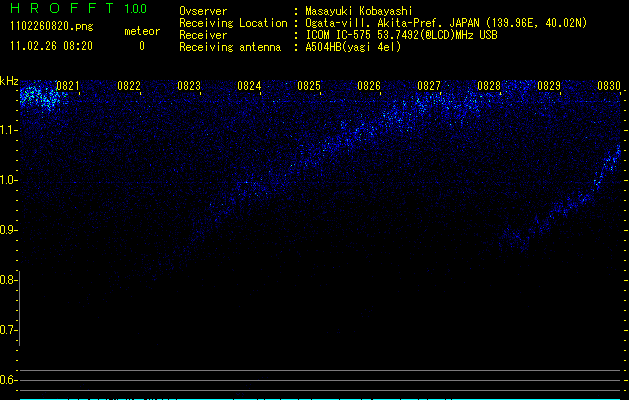Click the 1.1 kHz axis label

point(8,130)
